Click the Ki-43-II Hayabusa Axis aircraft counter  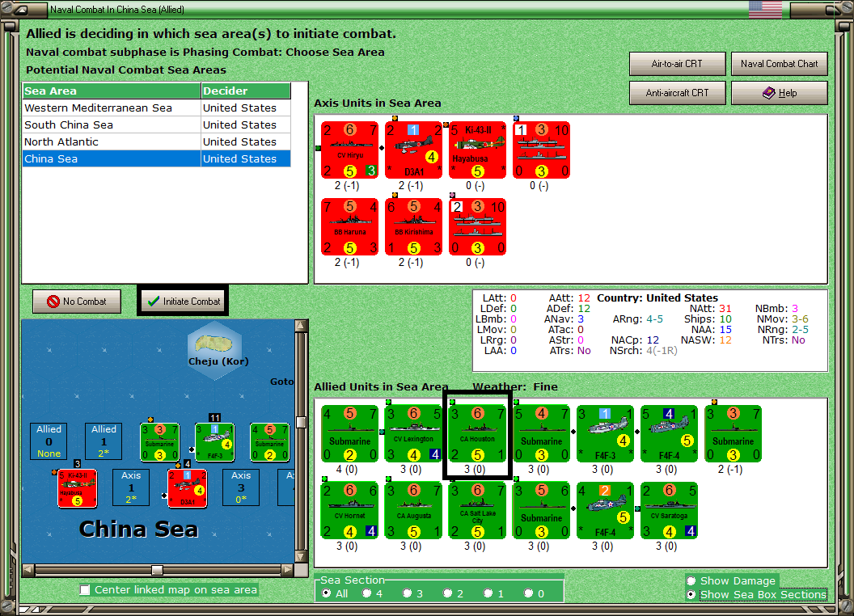(478, 150)
